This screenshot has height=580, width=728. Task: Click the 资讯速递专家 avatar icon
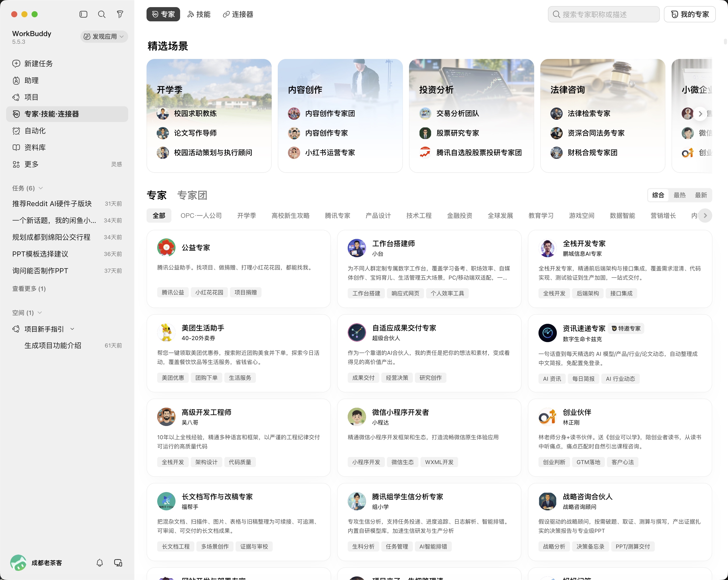tap(547, 333)
